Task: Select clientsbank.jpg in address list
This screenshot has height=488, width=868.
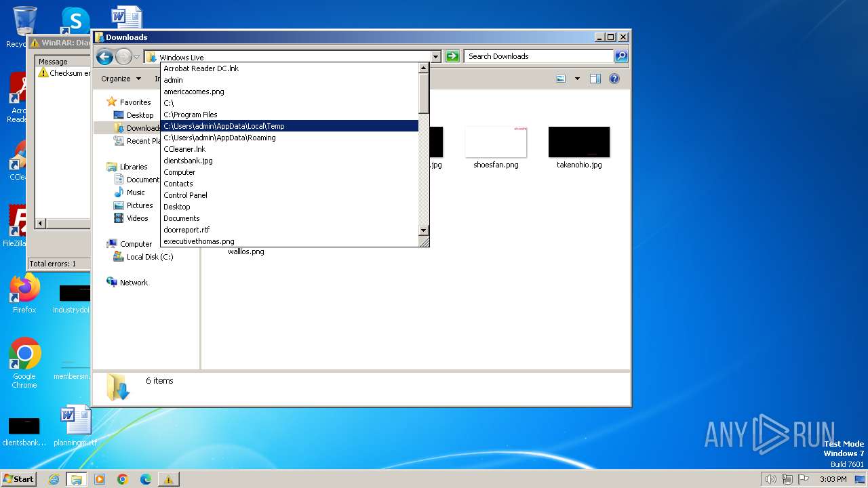Action: click(290, 161)
